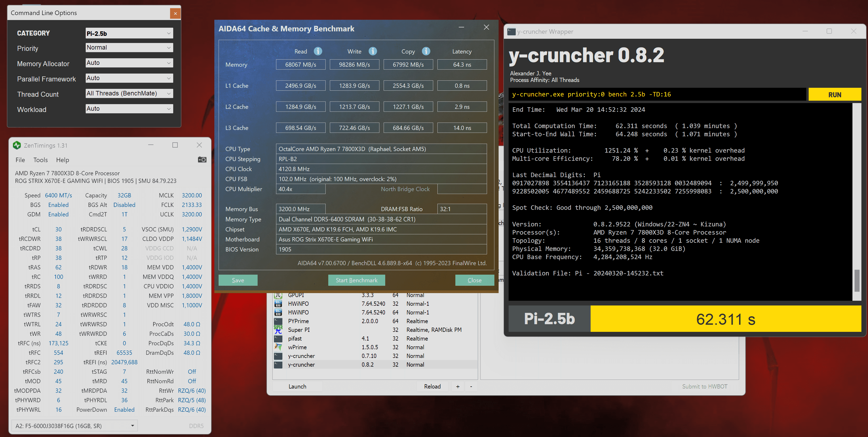
Task: Open the Thread Count dropdown
Action: click(129, 93)
